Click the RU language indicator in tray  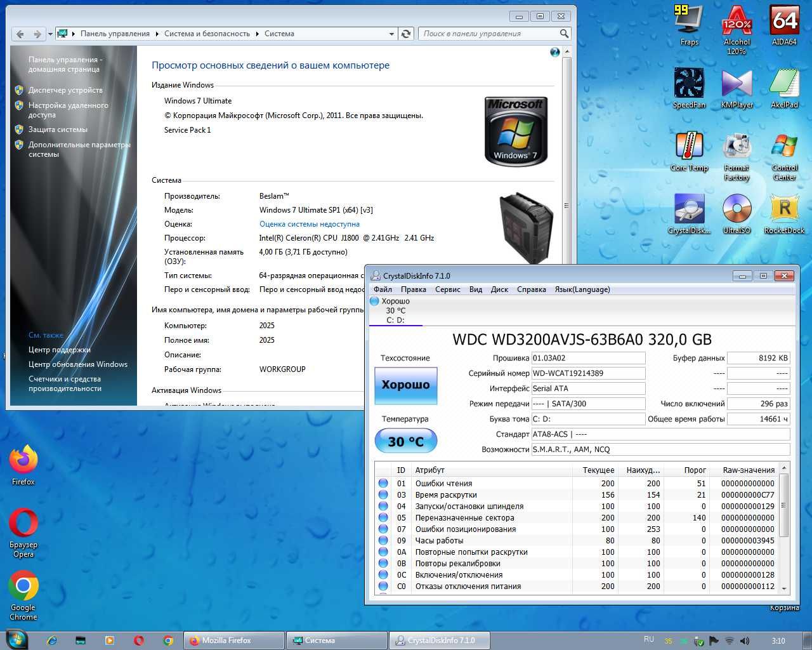pyautogui.click(x=648, y=640)
